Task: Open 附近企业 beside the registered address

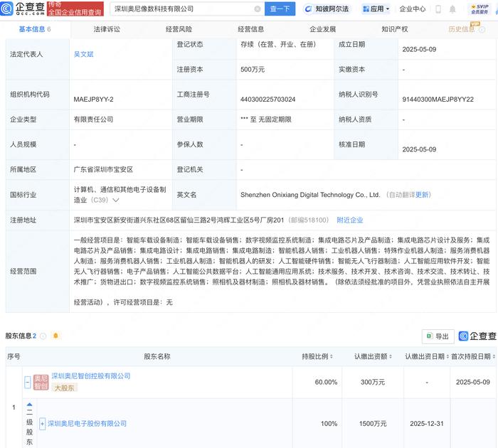Action: [x=350, y=220]
